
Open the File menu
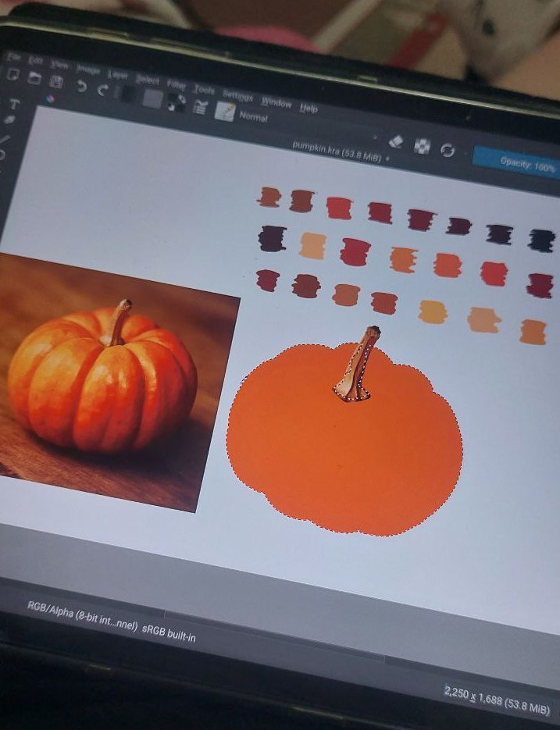pyautogui.click(x=14, y=57)
